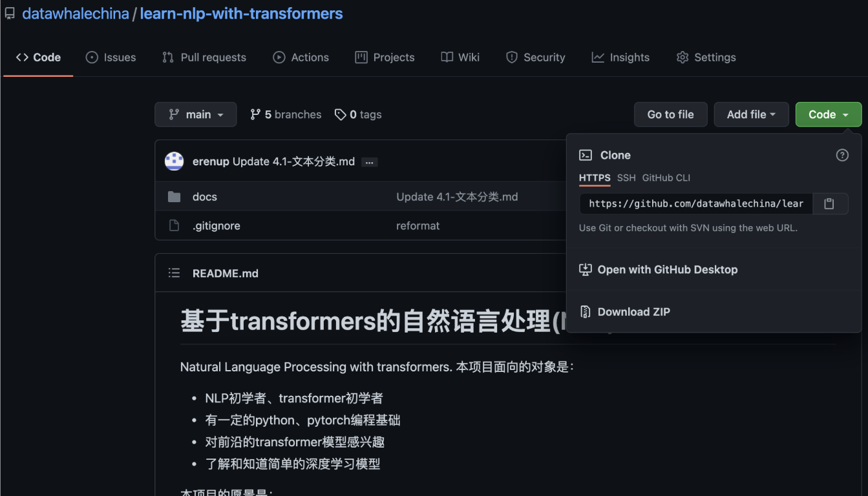The height and width of the screenshot is (496, 868).
Task: Click the Pull requests tab icon
Action: coord(168,57)
